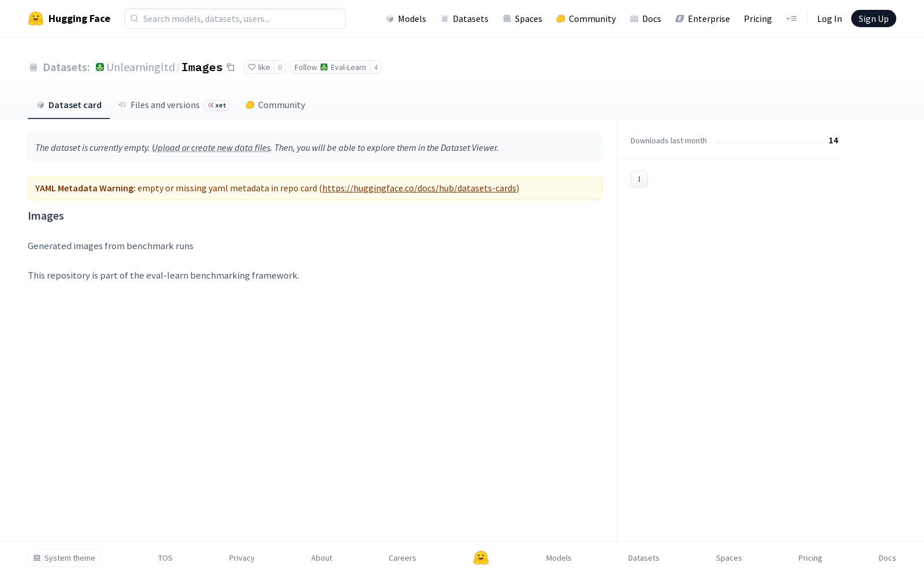924x578 pixels.
Task: Click the Hugging Face logo icon
Action: tap(36, 18)
